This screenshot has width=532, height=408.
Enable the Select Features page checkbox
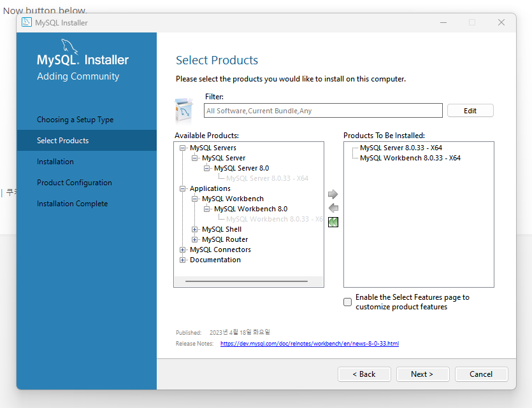347,302
